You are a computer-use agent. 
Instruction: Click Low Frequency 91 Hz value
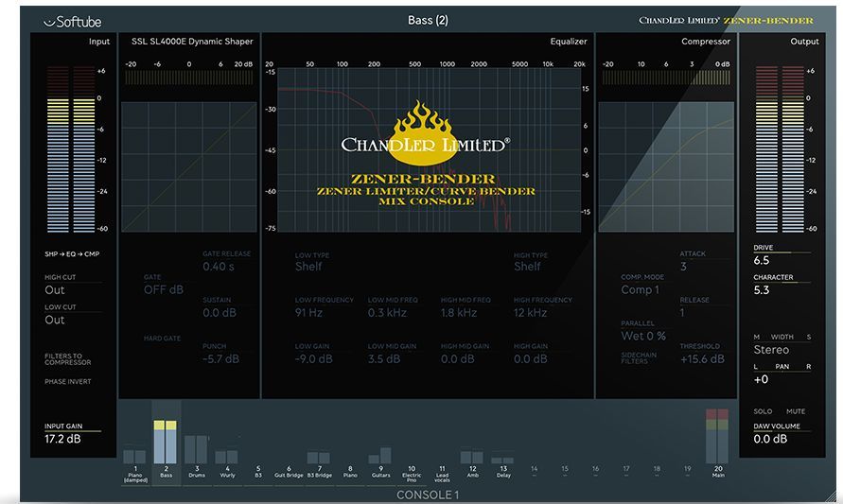(x=308, y=313)
